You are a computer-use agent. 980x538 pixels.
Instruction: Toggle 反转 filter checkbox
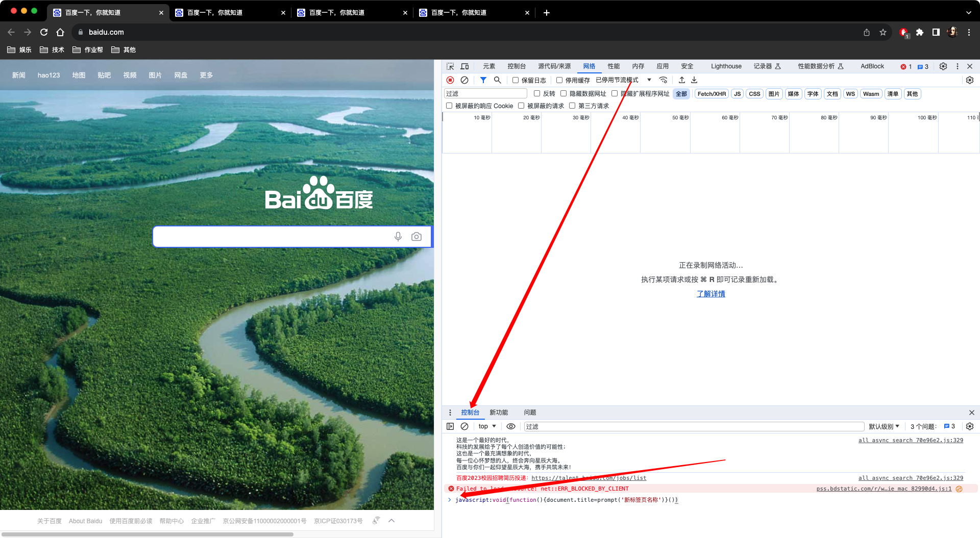tap(537, 93)
